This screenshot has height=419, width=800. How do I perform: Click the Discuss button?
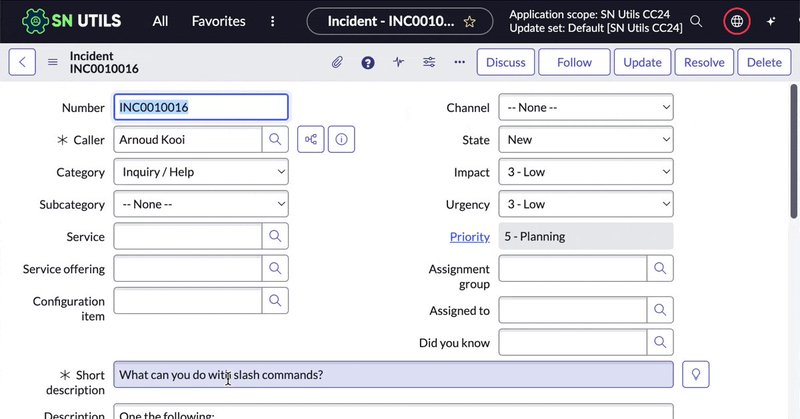point(506,62)
